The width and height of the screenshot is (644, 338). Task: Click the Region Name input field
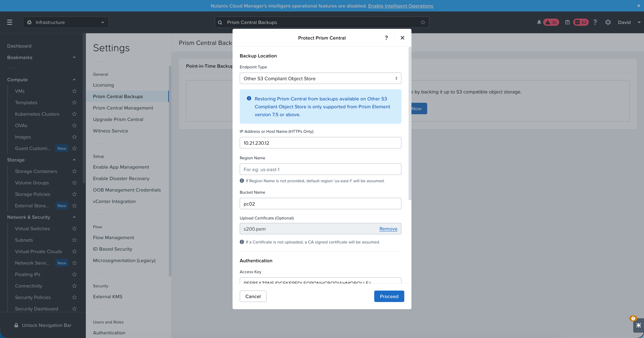pyautogui.click(x=320, y=169)
